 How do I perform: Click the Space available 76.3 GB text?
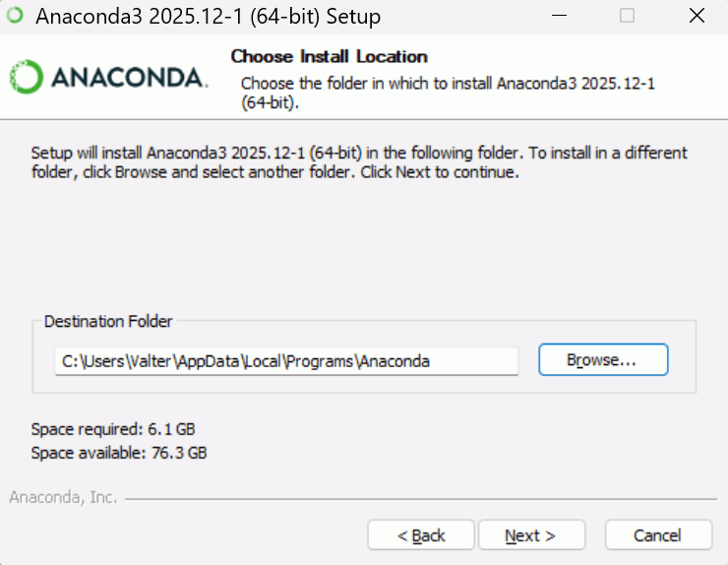coord(119,453)
